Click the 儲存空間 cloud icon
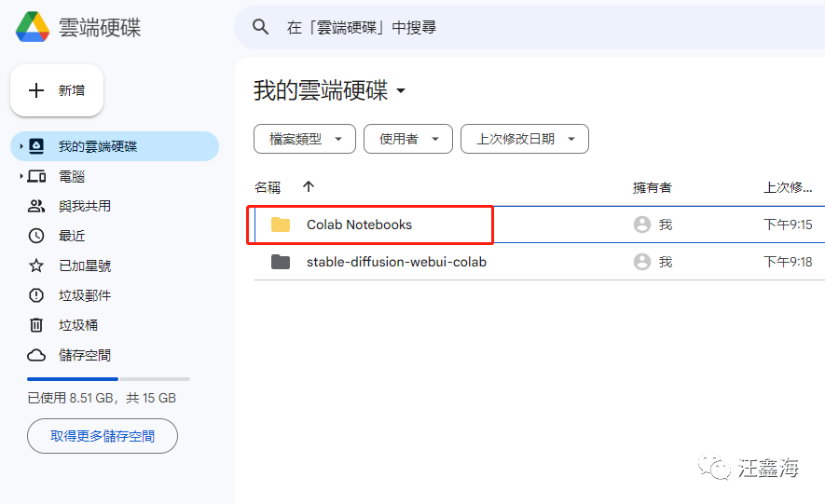The height and width of the screenshot is (504, 825). point(36,355)
